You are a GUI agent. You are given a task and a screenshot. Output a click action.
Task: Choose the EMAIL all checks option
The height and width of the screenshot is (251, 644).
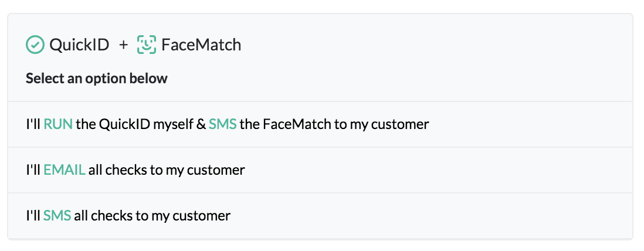(x=320, y=170)
